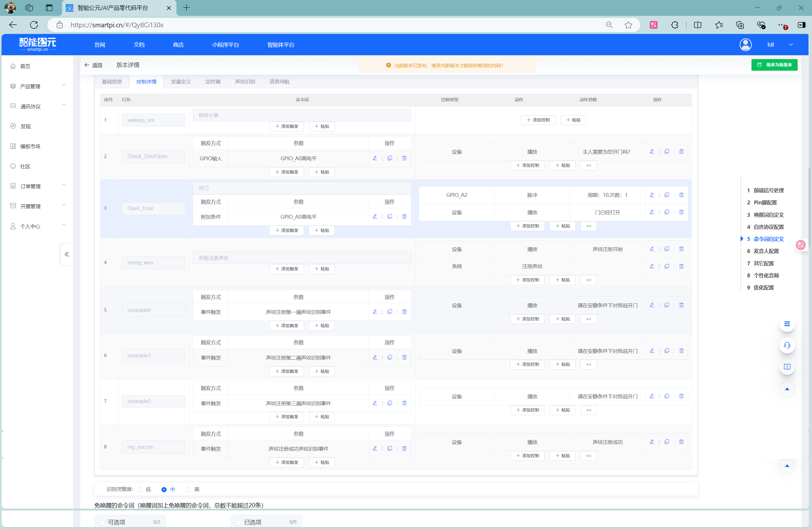Click the customer service headset icon
Viewport: 812px width, 529px height.
(x=787, y=345)
